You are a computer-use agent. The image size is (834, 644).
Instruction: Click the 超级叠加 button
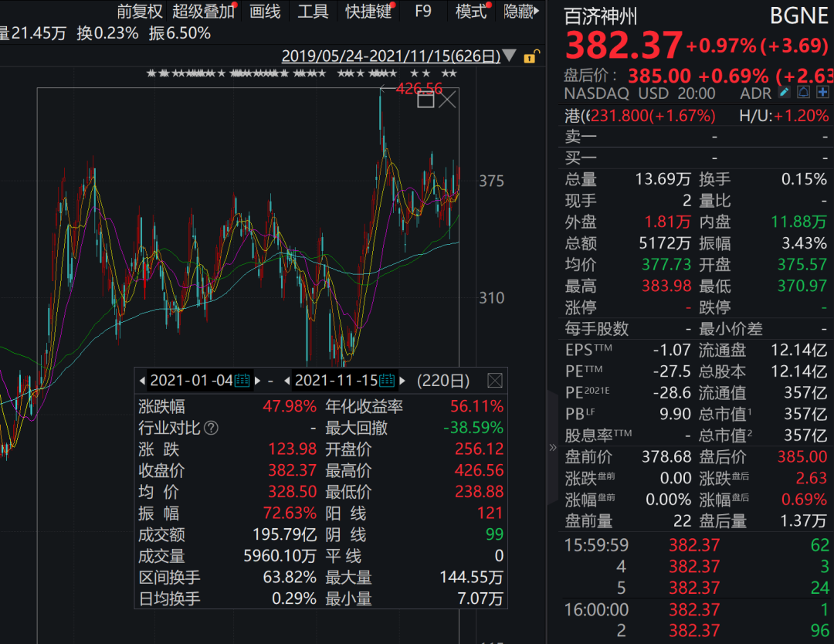203,12
